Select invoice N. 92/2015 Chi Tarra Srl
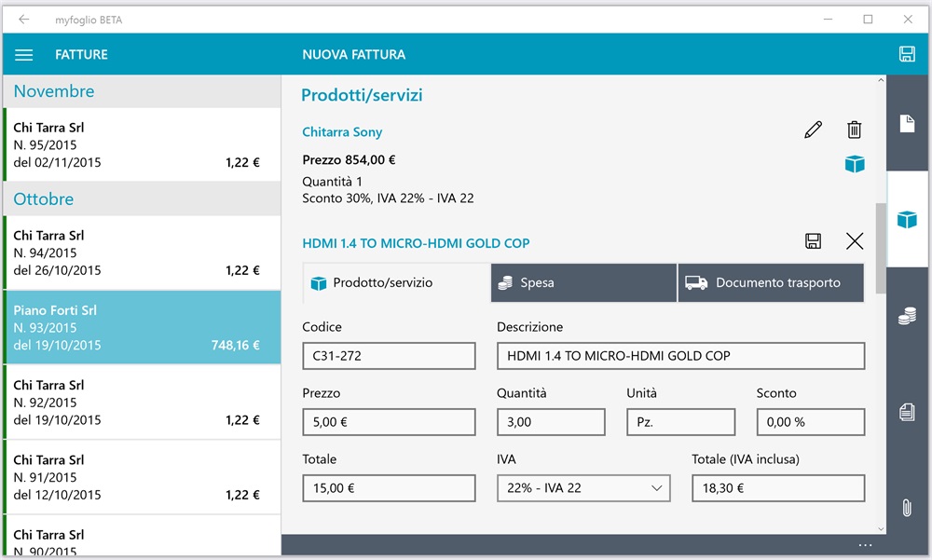The image size is (932, 560). [x=142, y=402]
